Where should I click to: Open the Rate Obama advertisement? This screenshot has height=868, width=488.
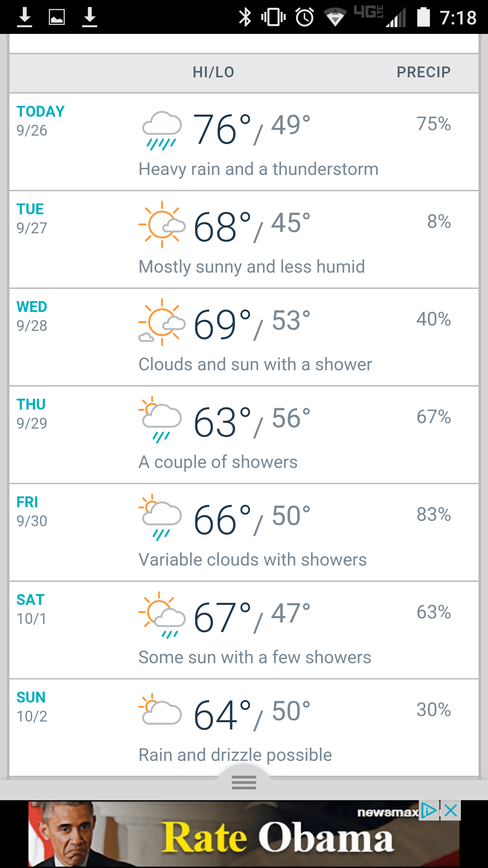244,834
